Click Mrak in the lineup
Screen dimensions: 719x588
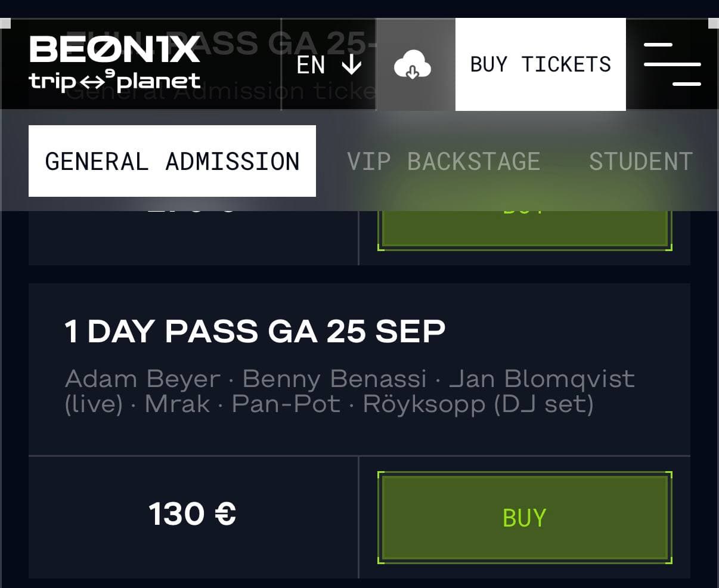178,405
